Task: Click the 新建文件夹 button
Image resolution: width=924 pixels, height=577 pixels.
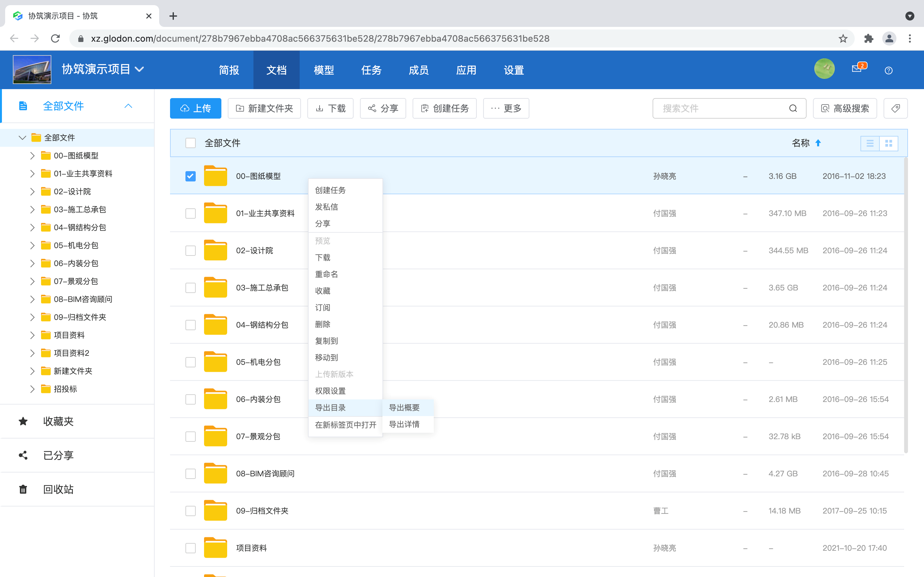Action: tap(264, 108)
